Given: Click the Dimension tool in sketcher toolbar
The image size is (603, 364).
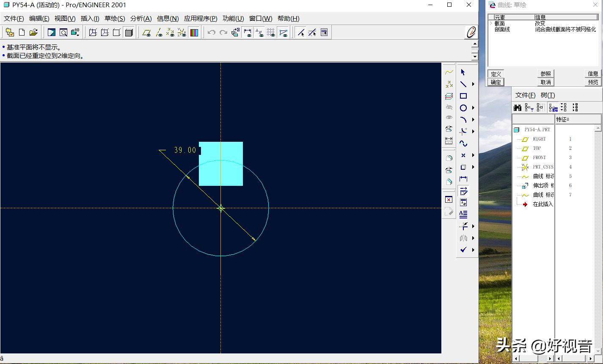Looking at the screenshot, I should [463, 179].
